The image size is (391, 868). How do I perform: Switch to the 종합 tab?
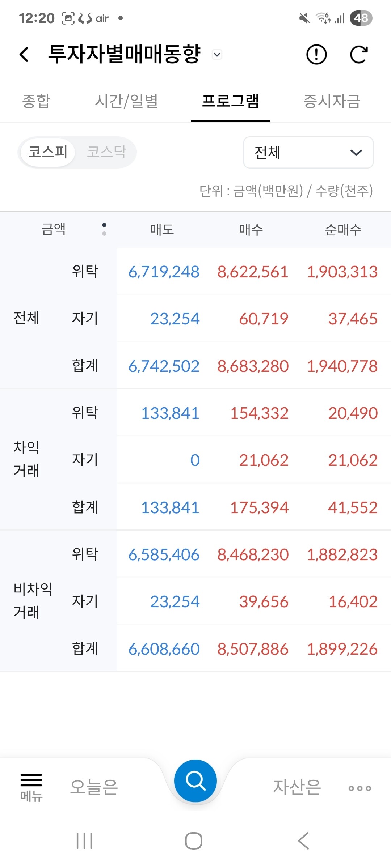coord(36,101)
